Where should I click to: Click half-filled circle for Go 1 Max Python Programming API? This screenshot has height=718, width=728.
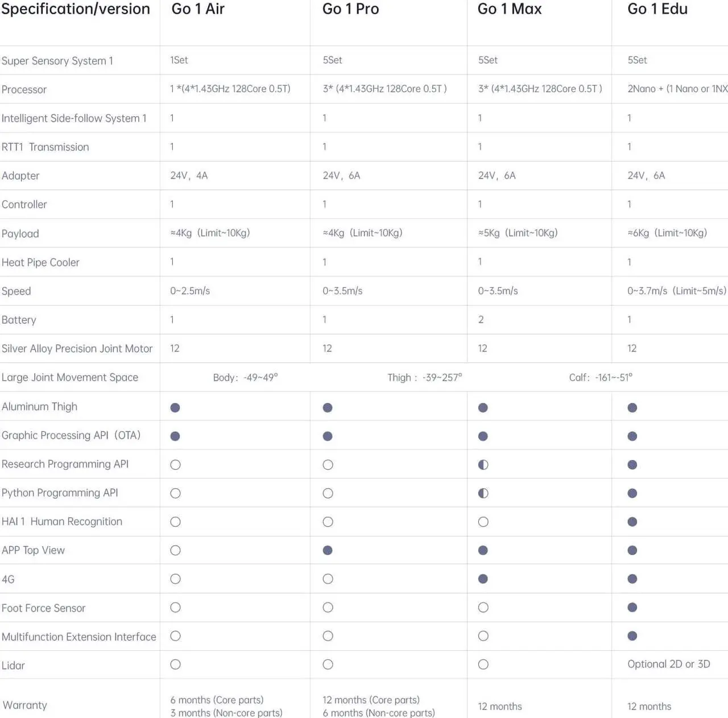483,493
